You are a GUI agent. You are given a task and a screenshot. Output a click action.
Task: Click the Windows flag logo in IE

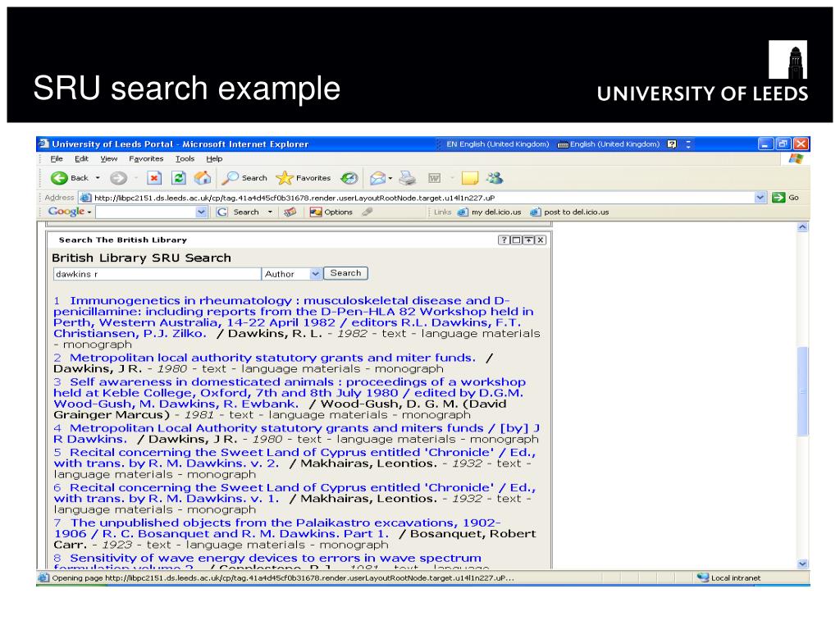(796, 158)
